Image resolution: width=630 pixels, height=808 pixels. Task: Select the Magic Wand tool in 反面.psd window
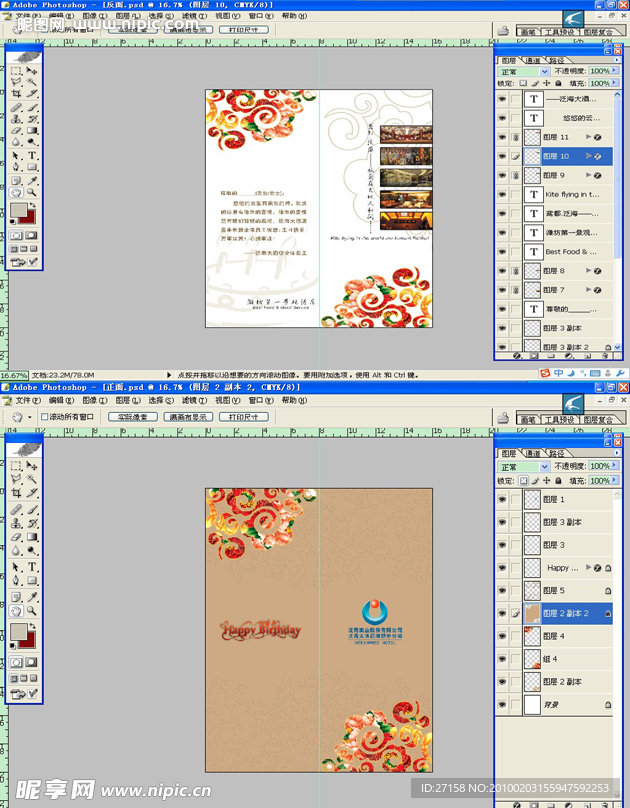33,83
